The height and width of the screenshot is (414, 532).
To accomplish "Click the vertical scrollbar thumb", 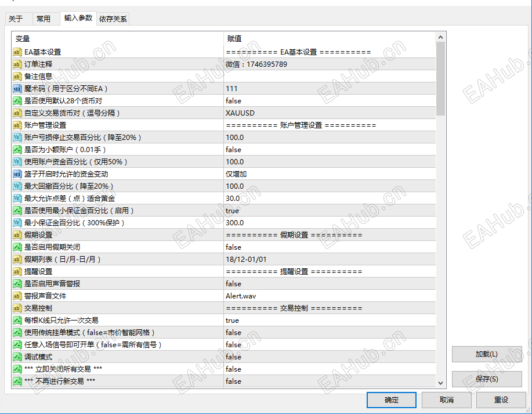I will point(441,79).
